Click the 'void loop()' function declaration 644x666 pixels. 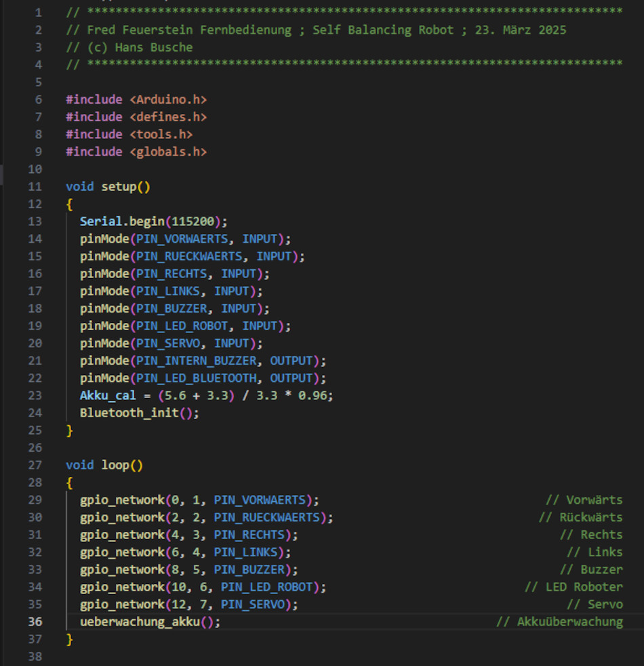pyautogui.click(x=104, y=465)
